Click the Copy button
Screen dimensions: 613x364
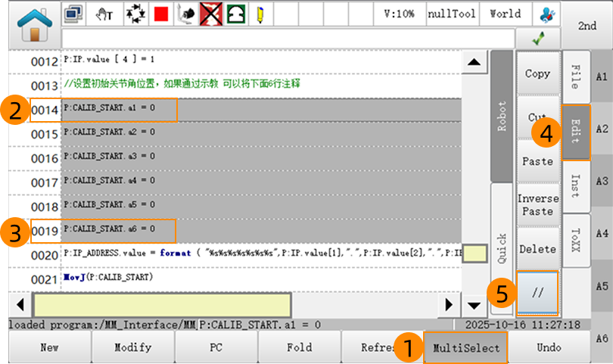538,73
